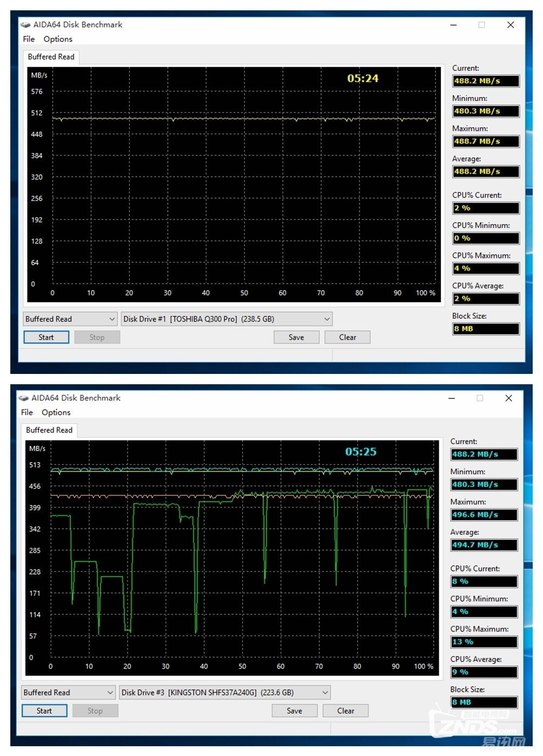Screen dimensions: 543x756
Task: Clear the TOSHIBA benchmark graph
Action: click(348, 338)
